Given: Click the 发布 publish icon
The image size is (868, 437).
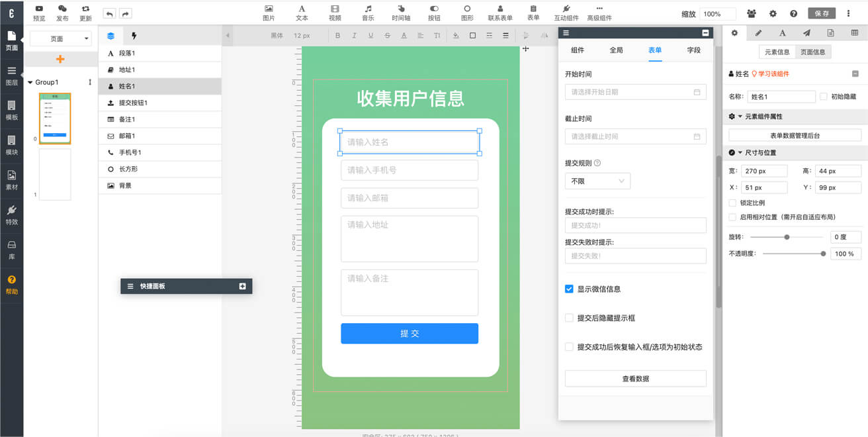Looking at the screenshot, I should [x=62, y=9].
